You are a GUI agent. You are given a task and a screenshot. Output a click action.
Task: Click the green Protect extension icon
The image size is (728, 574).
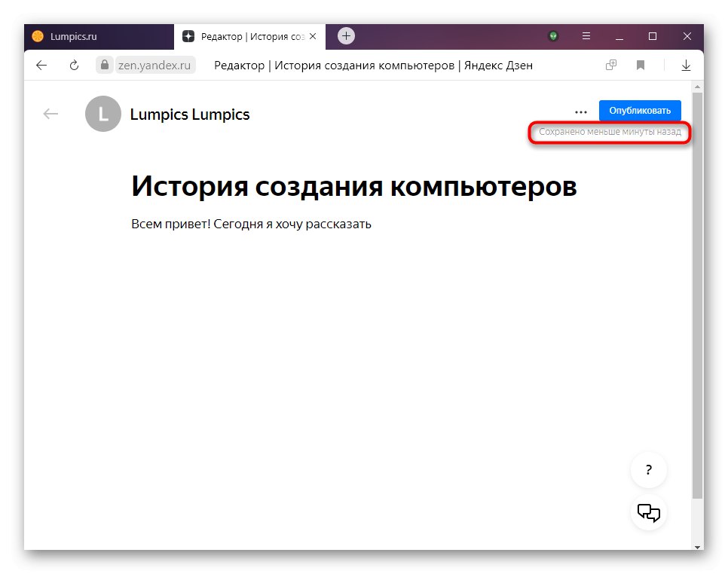pos(553,35)
